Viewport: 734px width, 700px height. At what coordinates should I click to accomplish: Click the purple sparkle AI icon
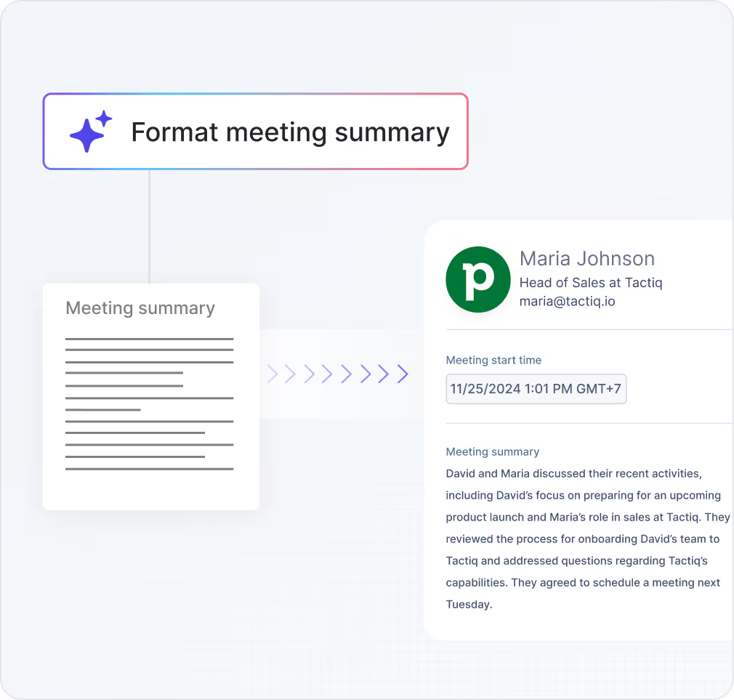[x=91, y=132]
